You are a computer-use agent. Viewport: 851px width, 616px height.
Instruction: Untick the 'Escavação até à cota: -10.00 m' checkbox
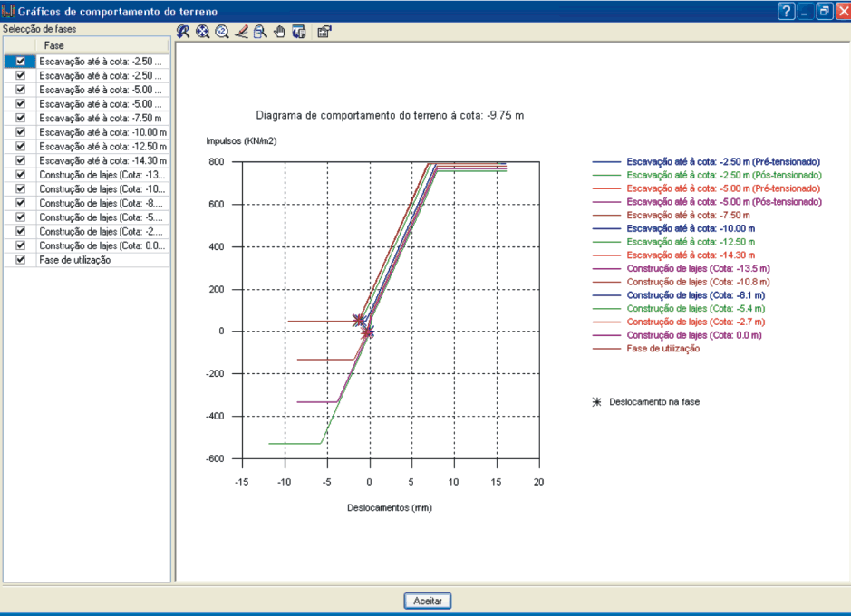click(21, 132)
